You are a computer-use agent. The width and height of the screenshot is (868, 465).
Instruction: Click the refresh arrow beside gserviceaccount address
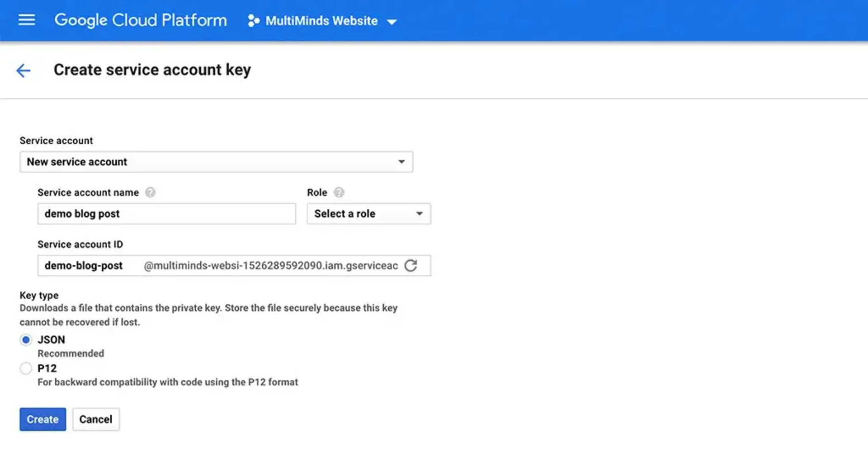click(411, 266)
